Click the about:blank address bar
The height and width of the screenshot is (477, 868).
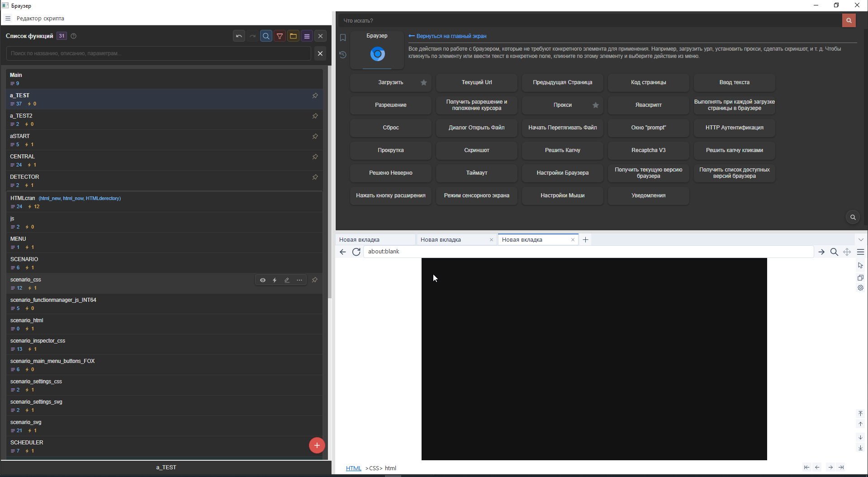click(588, 252)
